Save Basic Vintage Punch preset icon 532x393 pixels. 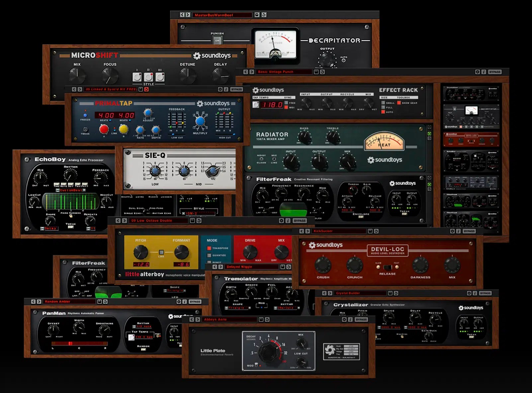pos(316,72)
